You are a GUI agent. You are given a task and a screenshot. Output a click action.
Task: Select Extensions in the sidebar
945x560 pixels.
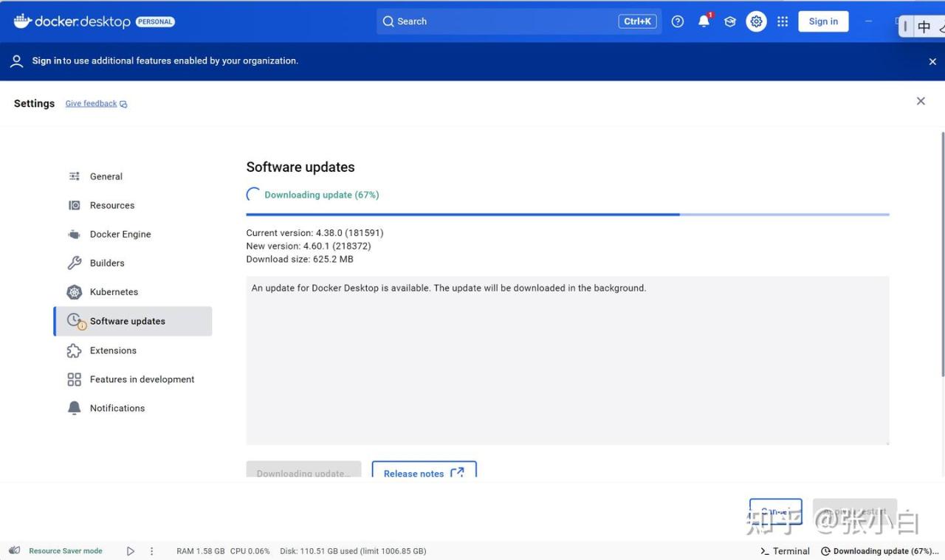113,350
